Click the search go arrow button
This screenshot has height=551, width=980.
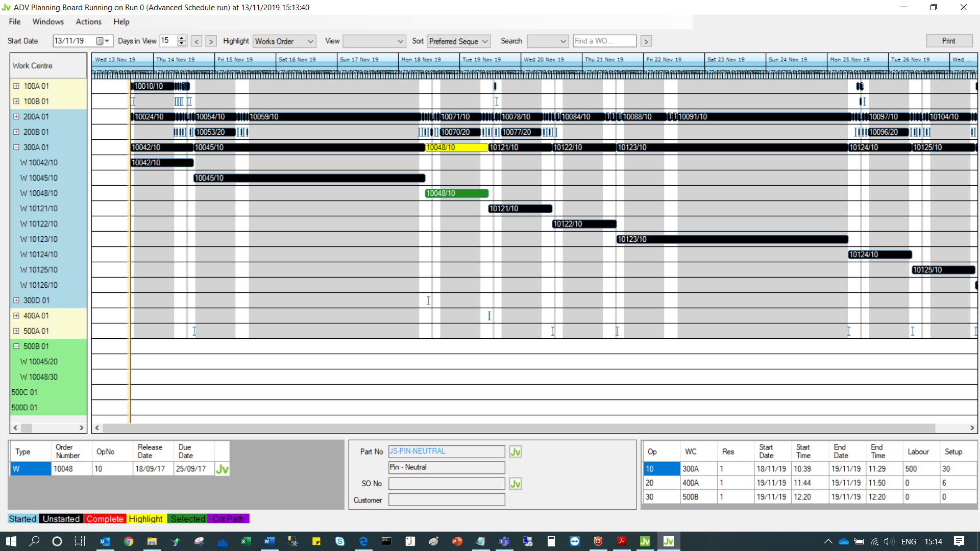pos(646,41)
